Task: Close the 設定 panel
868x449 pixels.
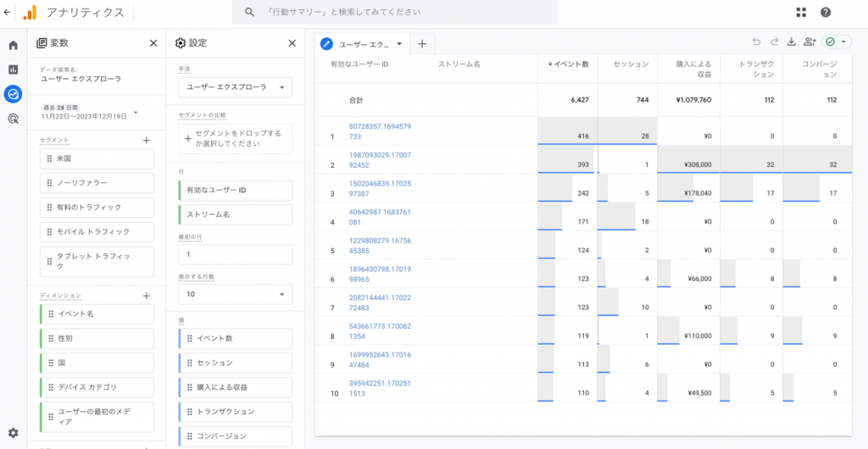Action: 292,43
